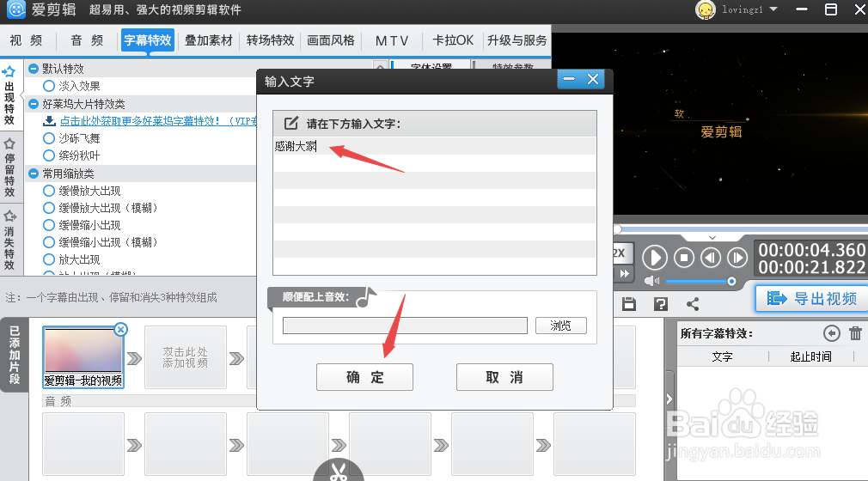The height and width of the screenshot is (481, 868).
Task: Switch to the 音频 tab
Action: 87,40
